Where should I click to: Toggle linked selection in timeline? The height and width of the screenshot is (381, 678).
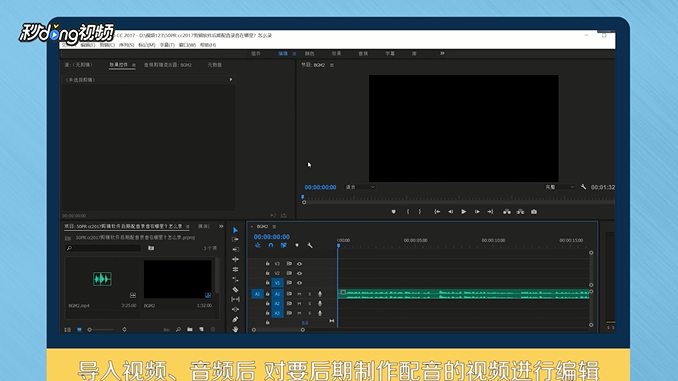click(284, 245)
